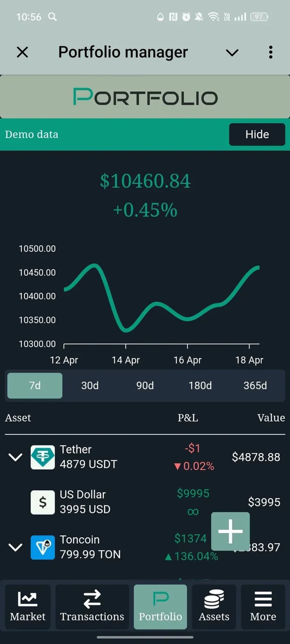The height and width of the screenshot is (644, 290).
Task: Go to the Transactions tab
Action: pyautogui.click(x=92, y=607)
